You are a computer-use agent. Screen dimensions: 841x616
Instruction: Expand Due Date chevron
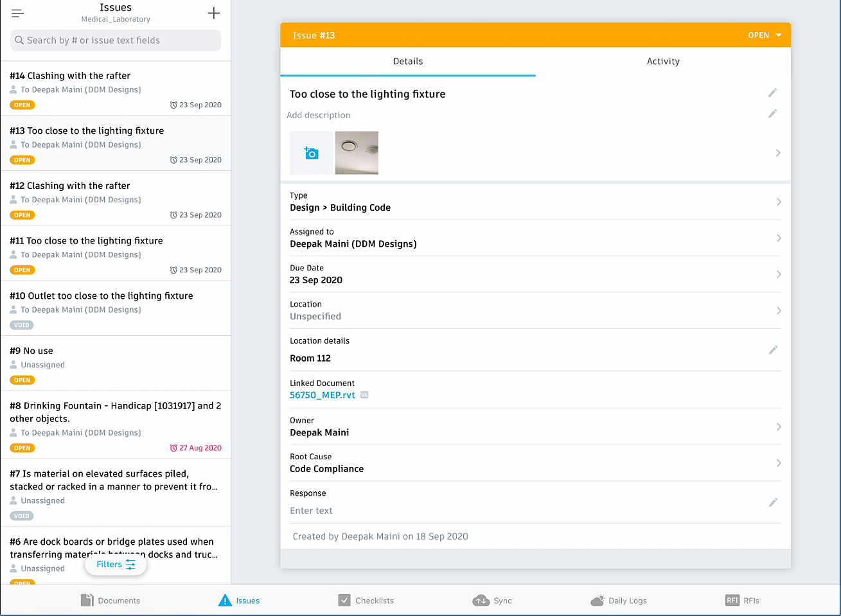(779, 274)
